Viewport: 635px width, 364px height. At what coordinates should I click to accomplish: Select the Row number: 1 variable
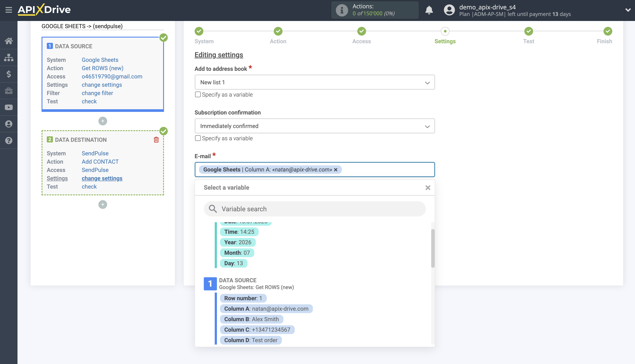243,298
